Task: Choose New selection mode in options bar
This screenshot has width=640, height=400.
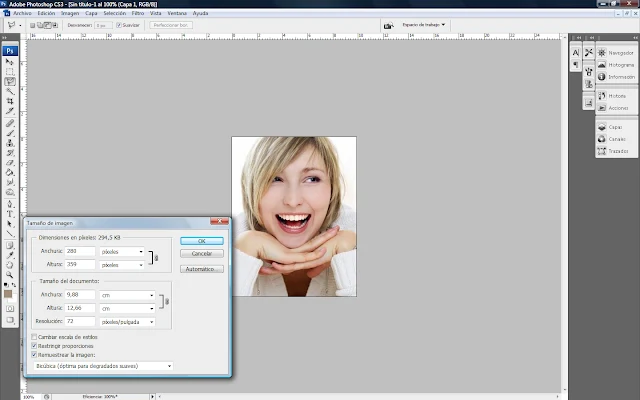Action: 32,25
